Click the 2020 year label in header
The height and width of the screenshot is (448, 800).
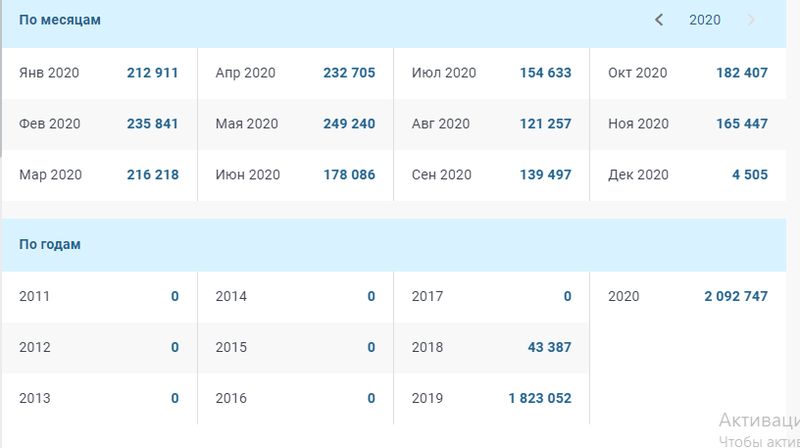click(705, 20)
